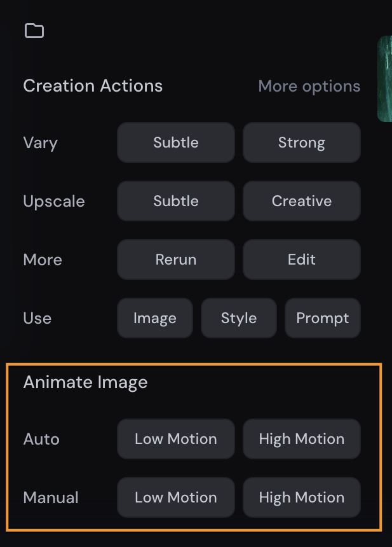392x547 pixels.
Task: Use this as Image reference
Action: pyautogui.click(x=155, y=318)
